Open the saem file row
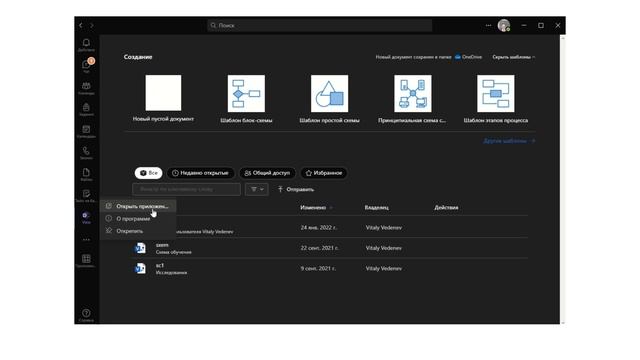This screenshot has height=360, width=640. coord(330,248)
